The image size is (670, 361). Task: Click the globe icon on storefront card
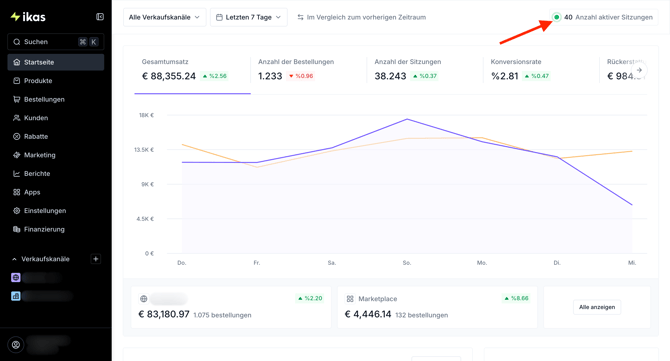144,299
